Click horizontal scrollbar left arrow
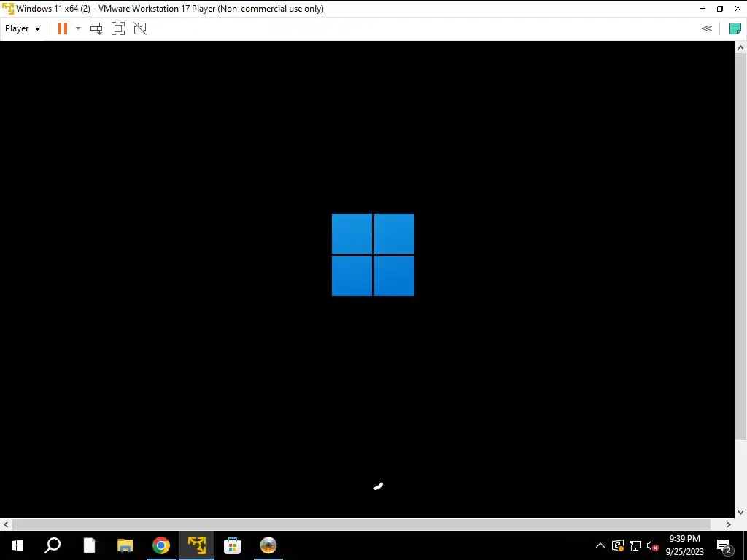This screenshot has width=747, height=560. point(6,524)
